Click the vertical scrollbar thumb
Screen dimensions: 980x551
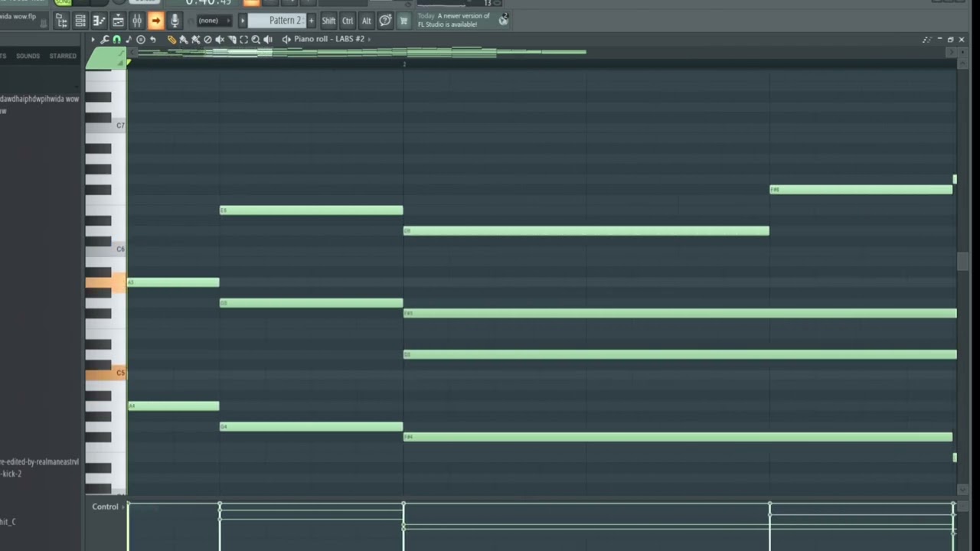click(x=962, y=261)
